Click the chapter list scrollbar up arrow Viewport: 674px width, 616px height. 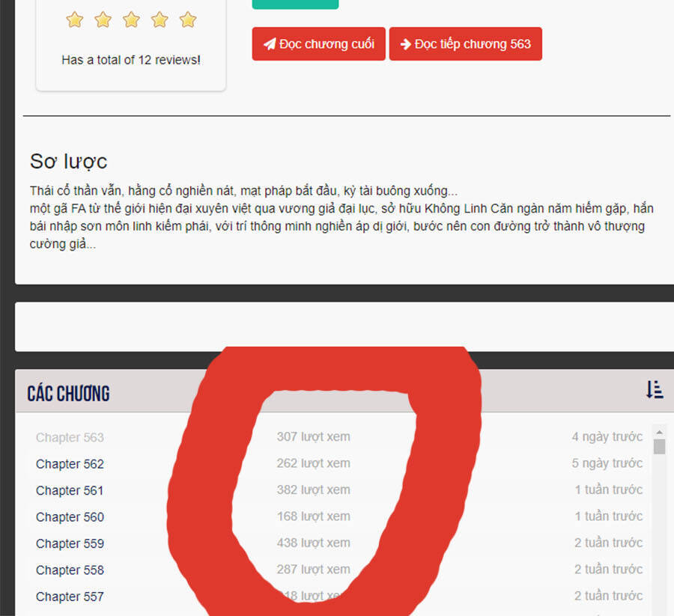coord(659,432)
